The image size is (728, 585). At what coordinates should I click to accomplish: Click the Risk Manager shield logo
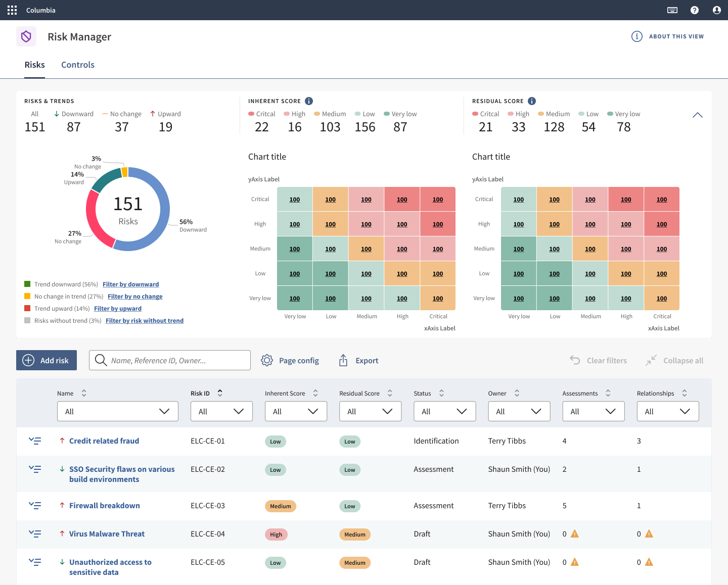[x=26, y=36]
